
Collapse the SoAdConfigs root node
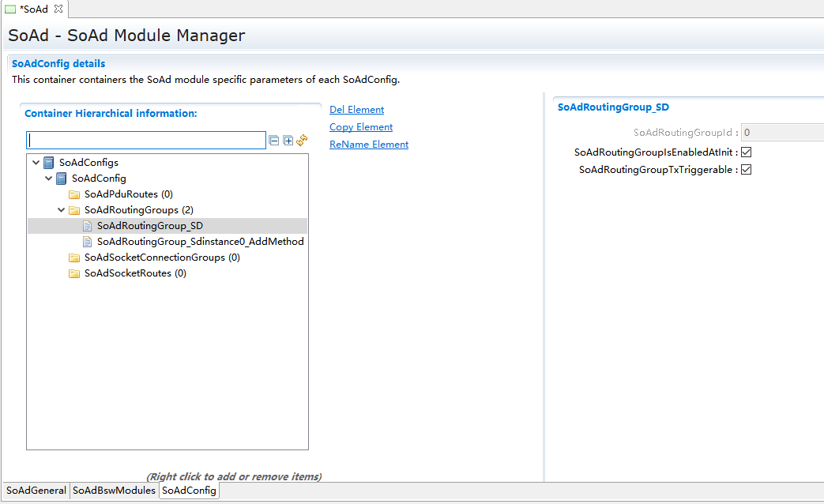pos(36,163)
